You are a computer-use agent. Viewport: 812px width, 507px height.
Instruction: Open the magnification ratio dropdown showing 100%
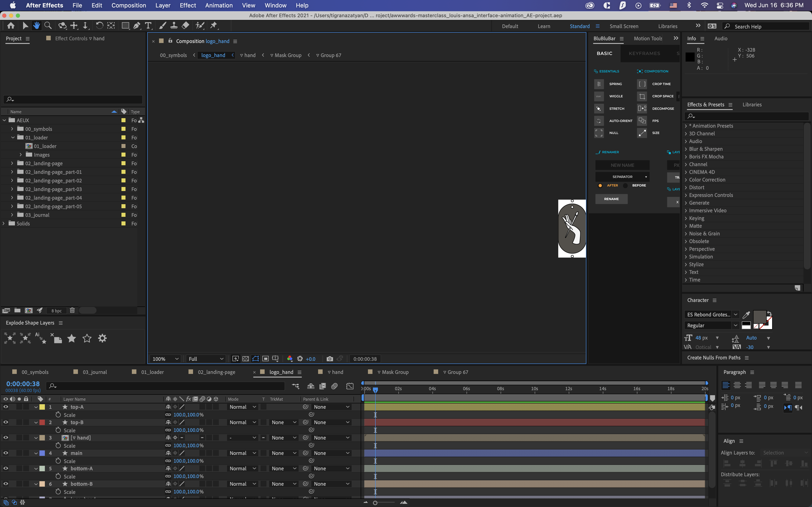(165, 359)
